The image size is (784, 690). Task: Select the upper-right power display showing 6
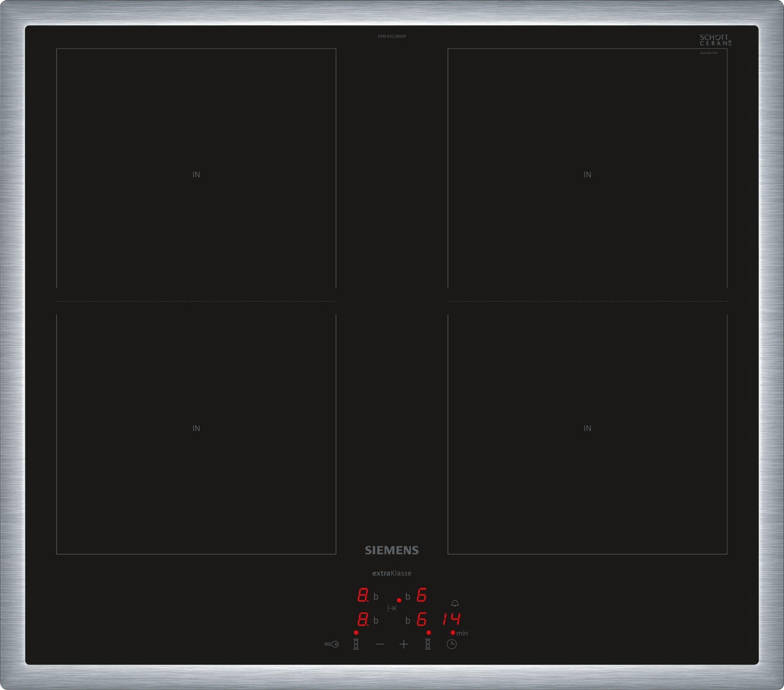pyautogui.click(x=421, y=595)
